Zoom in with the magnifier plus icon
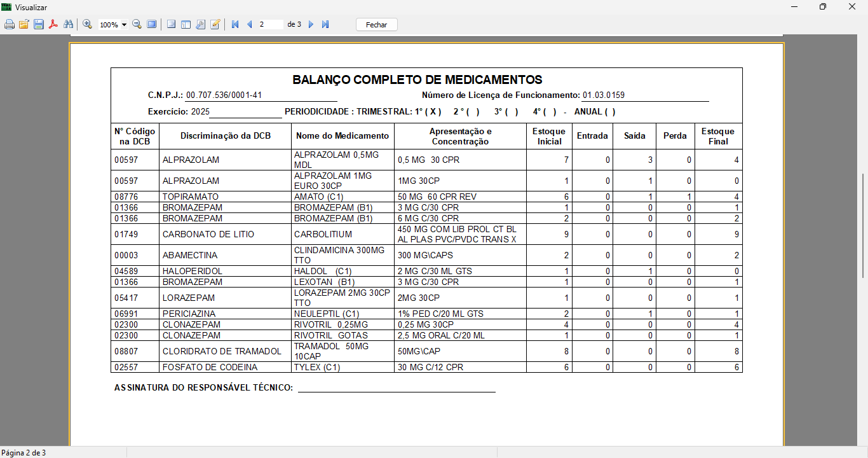 tap(88, 25)
